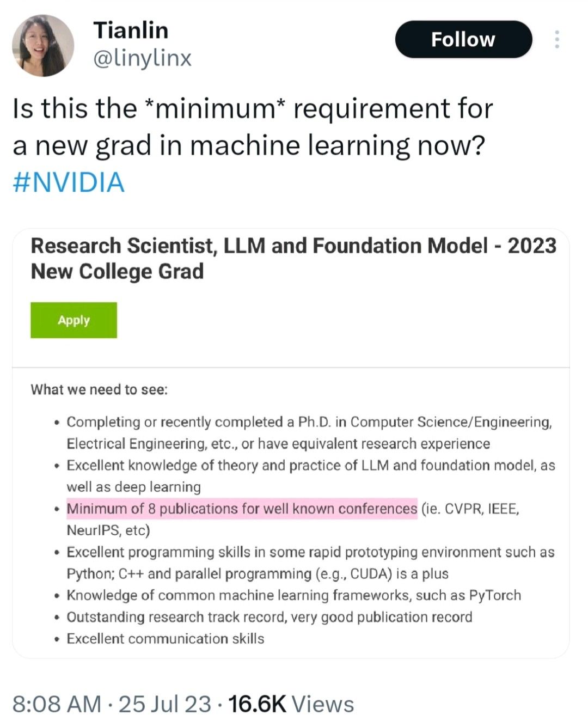Click the job title heading text

tap(293, 258)
